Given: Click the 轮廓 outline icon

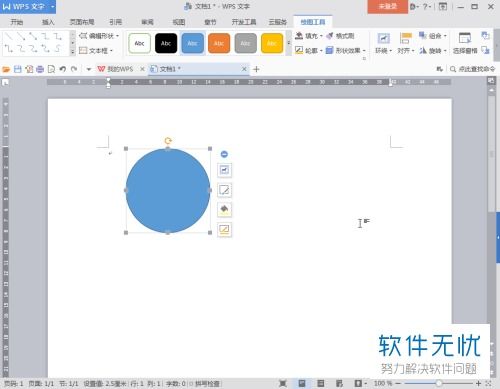Looking at the screenshot, I should click(x=299, y=50).
